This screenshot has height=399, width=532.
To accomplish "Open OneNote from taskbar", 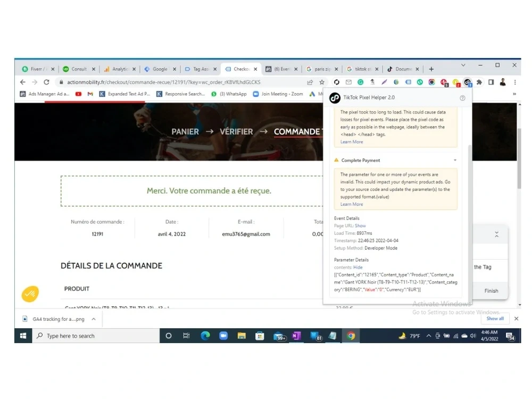I will point(296,336).
